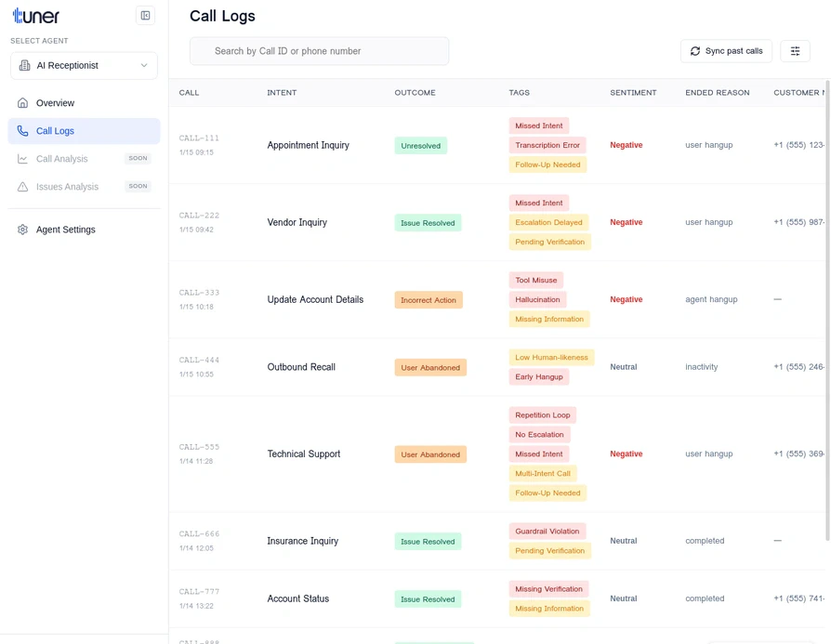831x644 pixels.
Task: Click the Hallucination tag
Action: click(x=537, y=299)
